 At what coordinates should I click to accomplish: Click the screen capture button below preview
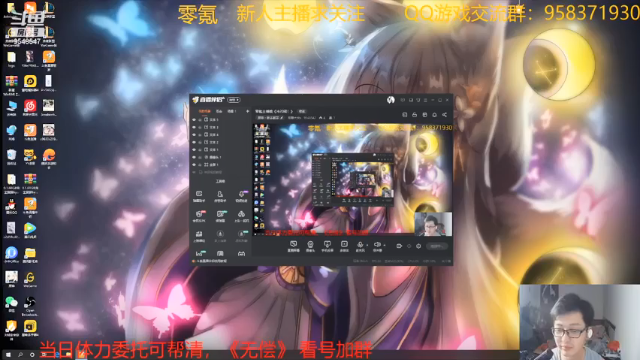293,246
